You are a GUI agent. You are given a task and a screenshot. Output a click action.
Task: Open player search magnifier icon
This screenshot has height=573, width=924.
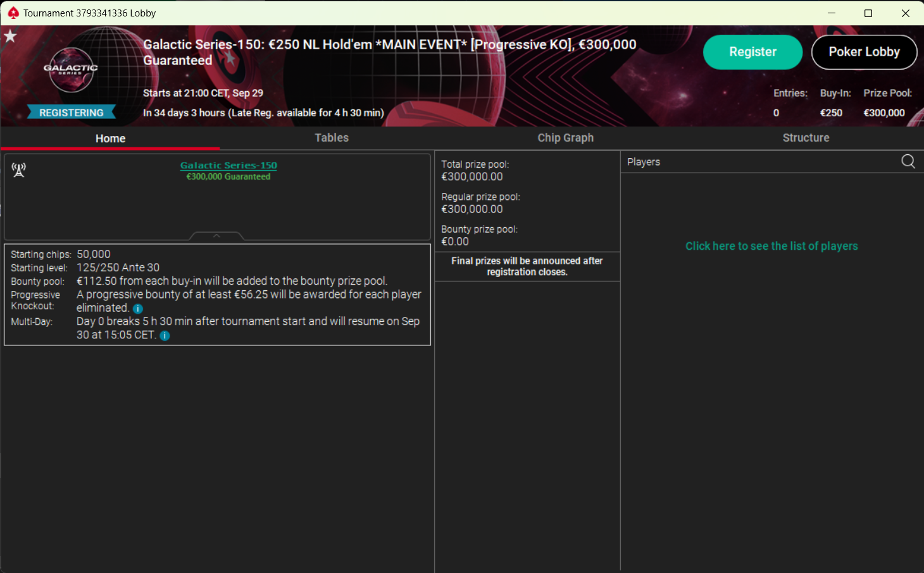coord(908,161)
